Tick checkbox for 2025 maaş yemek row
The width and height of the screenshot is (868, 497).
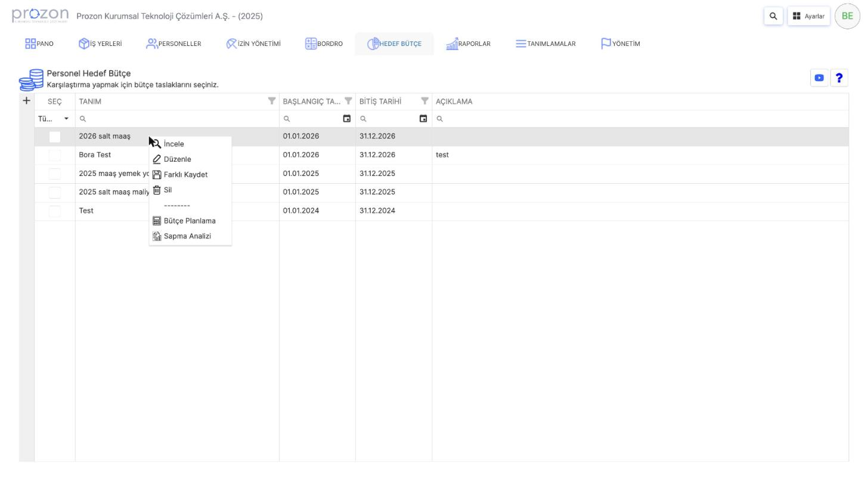click(55, 174)
